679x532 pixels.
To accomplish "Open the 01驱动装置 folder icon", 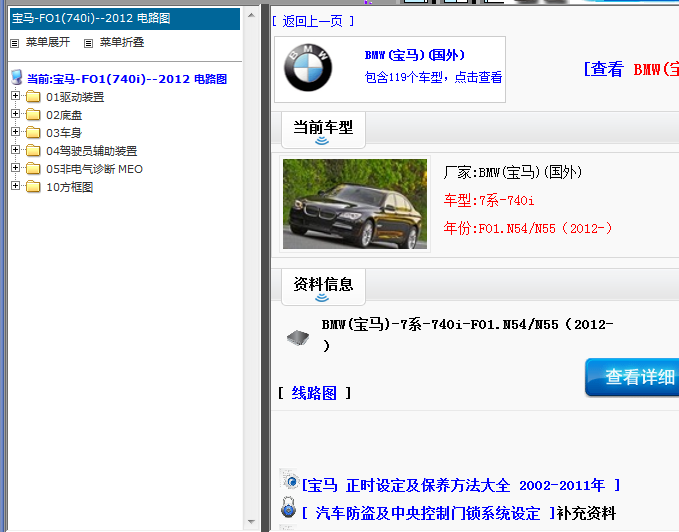I will pyautogui.click(x=33, y=97).
